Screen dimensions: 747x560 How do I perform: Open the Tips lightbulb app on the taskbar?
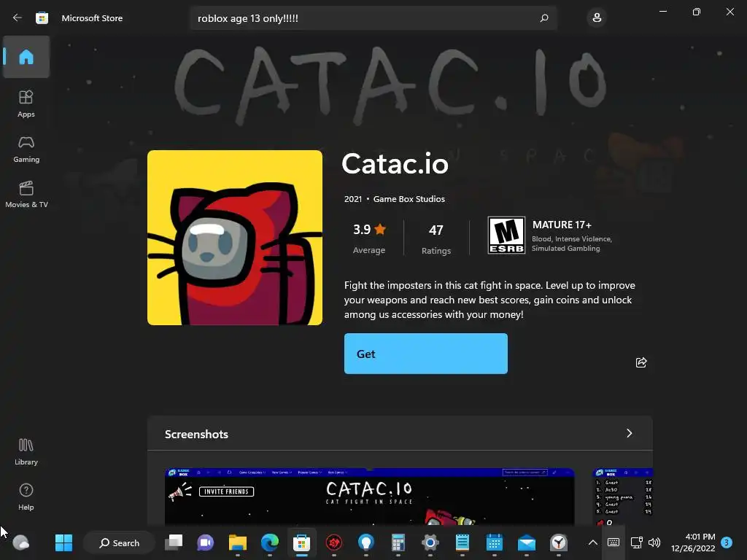[366, 542]
